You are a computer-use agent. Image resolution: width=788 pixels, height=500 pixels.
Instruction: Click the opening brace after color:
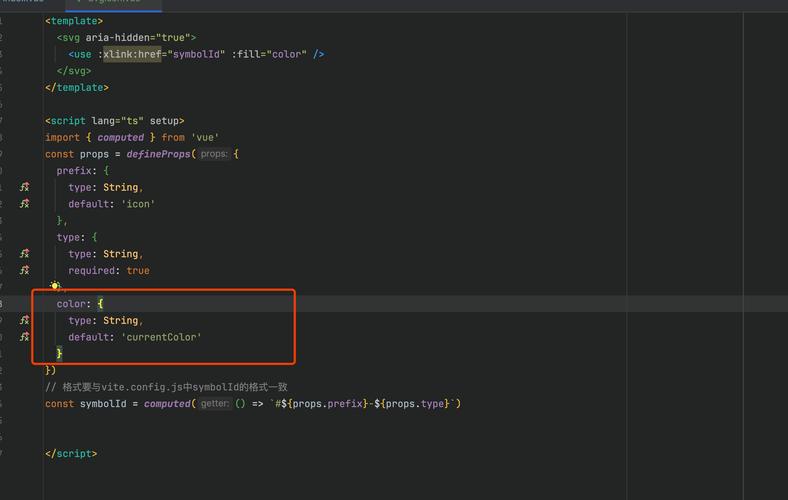[100, 304]
